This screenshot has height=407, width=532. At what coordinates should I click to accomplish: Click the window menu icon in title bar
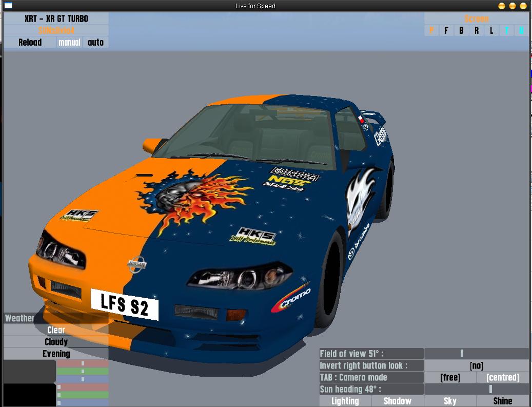click(x=8, y=6)
